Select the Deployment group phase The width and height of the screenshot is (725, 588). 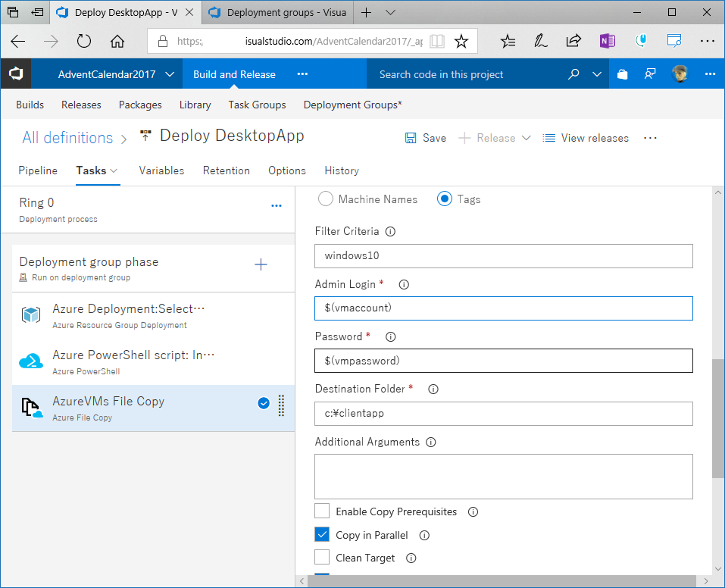click(x=154, y=268)
